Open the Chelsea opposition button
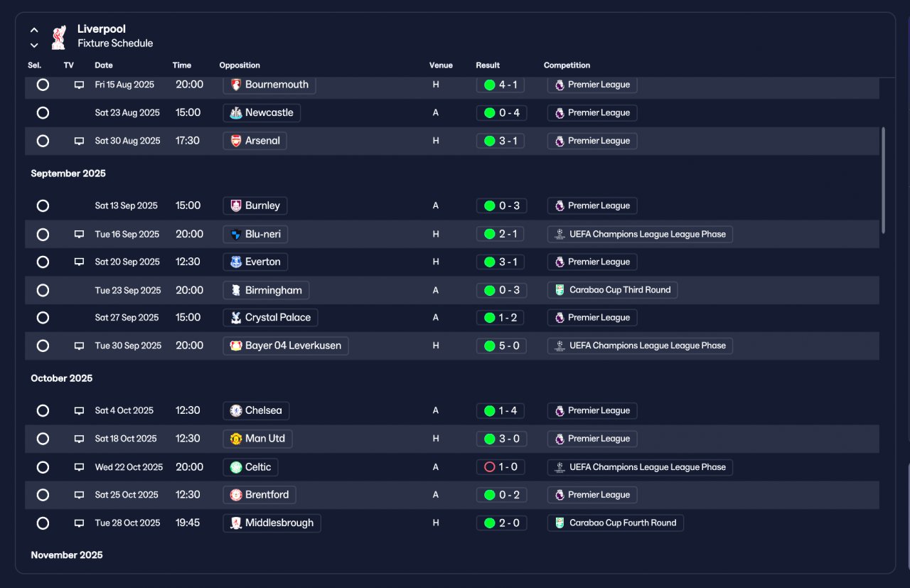This screenshot has height=588, width=910. [x=256, y=411]
